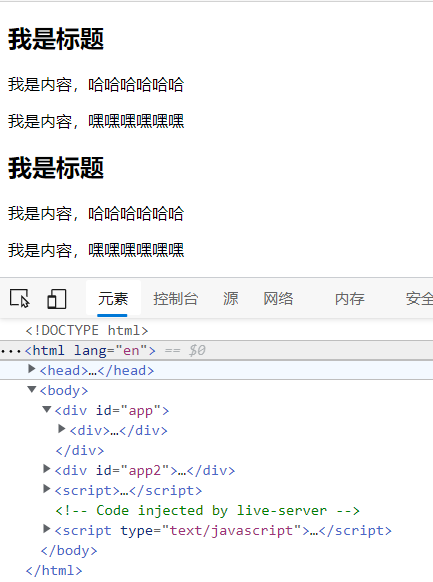
Task: Select the closing </html> tag
Action: [54, 571]
